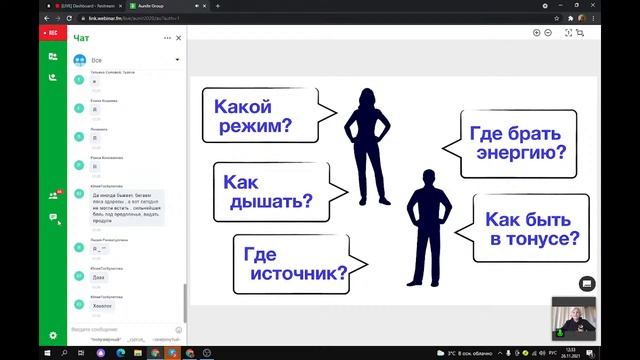Open a new browser tab

point(218,6)
